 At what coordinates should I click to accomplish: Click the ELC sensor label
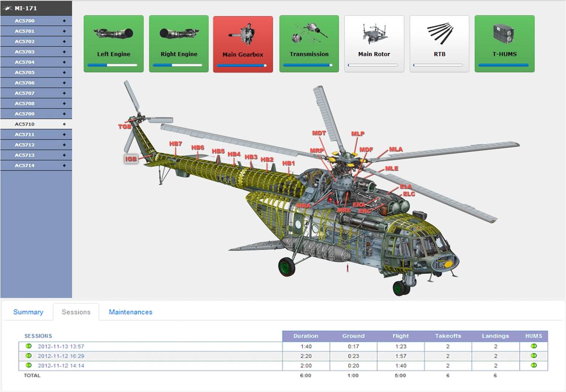(x=409, y=194)
